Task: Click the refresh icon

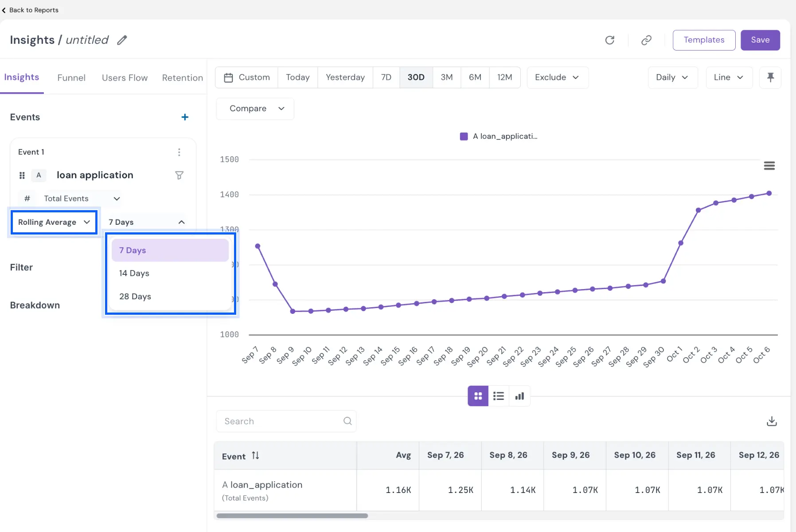Action: tap(610, 40)
